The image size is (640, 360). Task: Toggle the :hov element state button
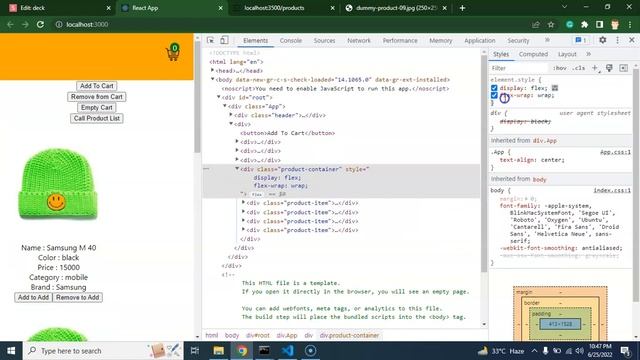click(x=560, y=68)
